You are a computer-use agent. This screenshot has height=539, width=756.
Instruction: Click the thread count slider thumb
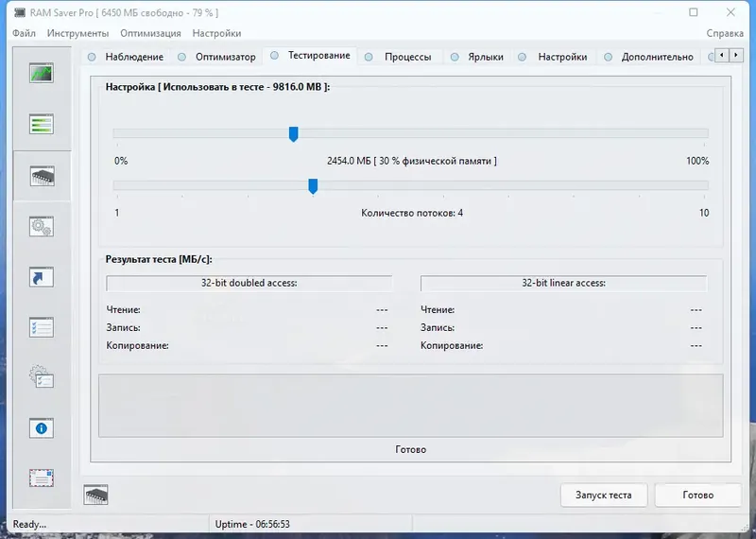[x=313, y=186]
